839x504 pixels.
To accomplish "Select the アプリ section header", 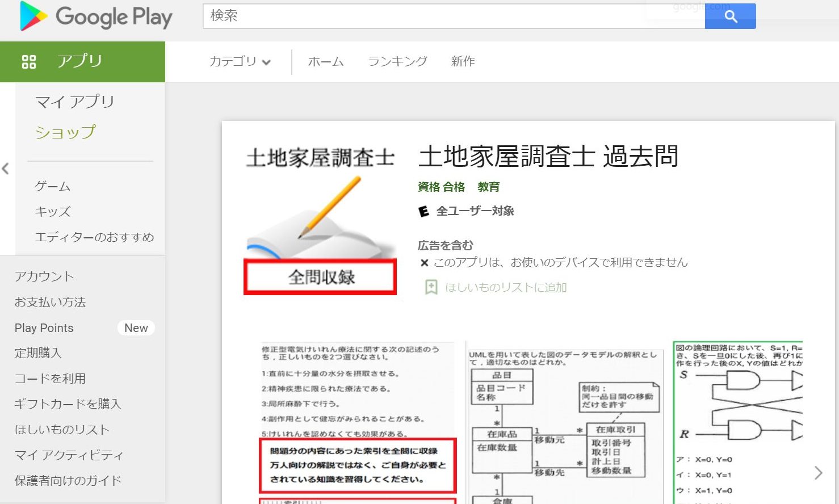I will tap(82, 61).
